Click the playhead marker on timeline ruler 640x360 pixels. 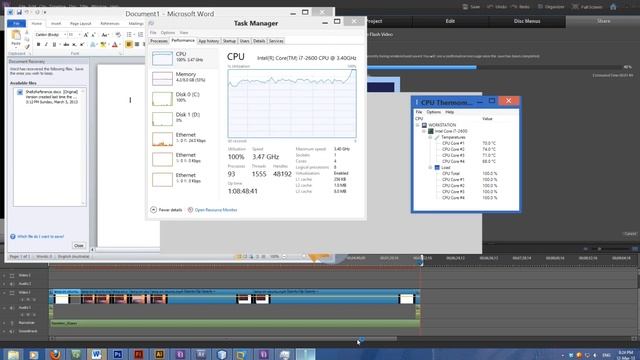pyautogui.click(x=421, y=260)
